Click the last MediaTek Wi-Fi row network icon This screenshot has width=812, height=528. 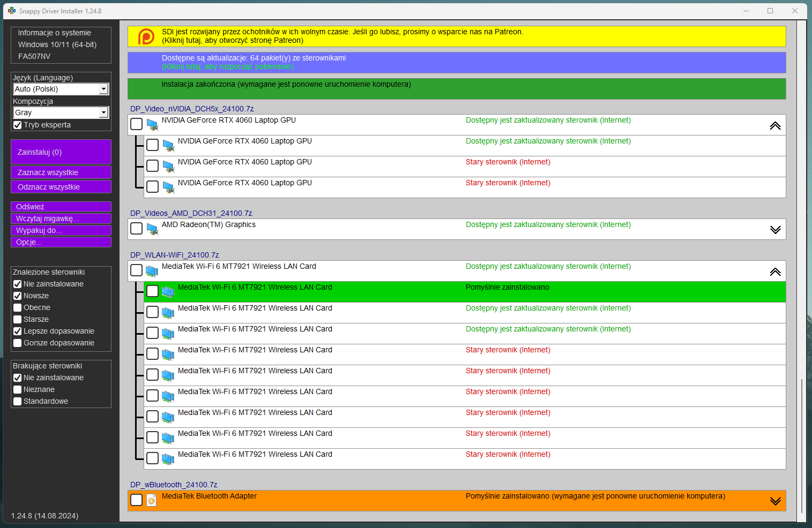click(168, 459)
